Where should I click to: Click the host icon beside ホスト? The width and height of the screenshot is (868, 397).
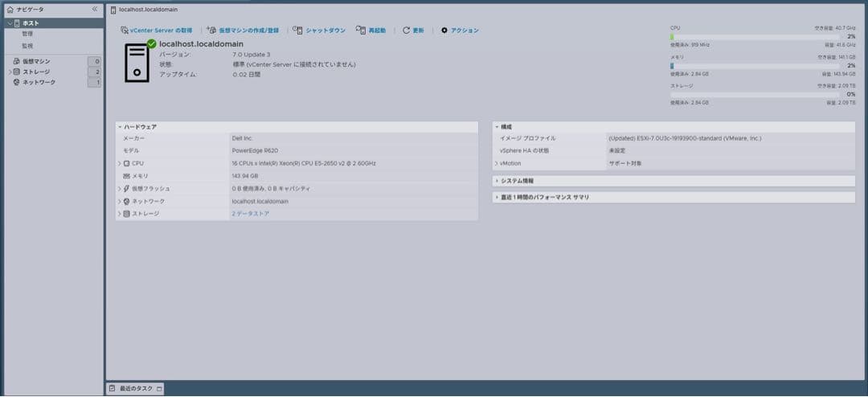pyautogui.click(x=17, y=23)
